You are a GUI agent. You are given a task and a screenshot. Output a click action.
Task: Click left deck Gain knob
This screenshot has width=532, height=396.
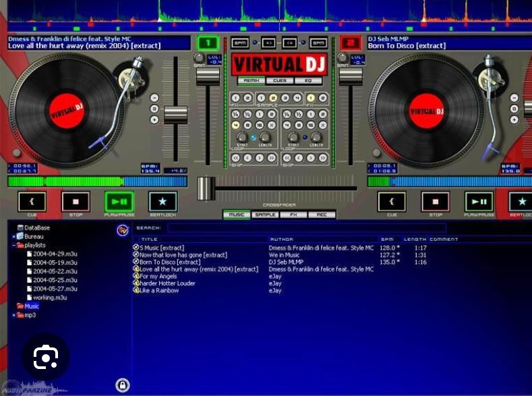pyautogui.click(x=199, y=58)
